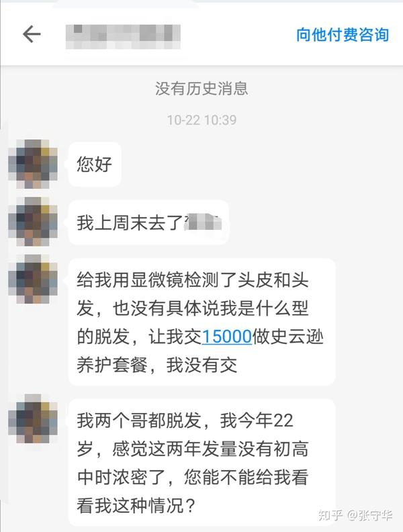Screen dimensions: 403x532
Task: Tap the text 感觉这两年发量没有初高
Action: pos(210,449)
